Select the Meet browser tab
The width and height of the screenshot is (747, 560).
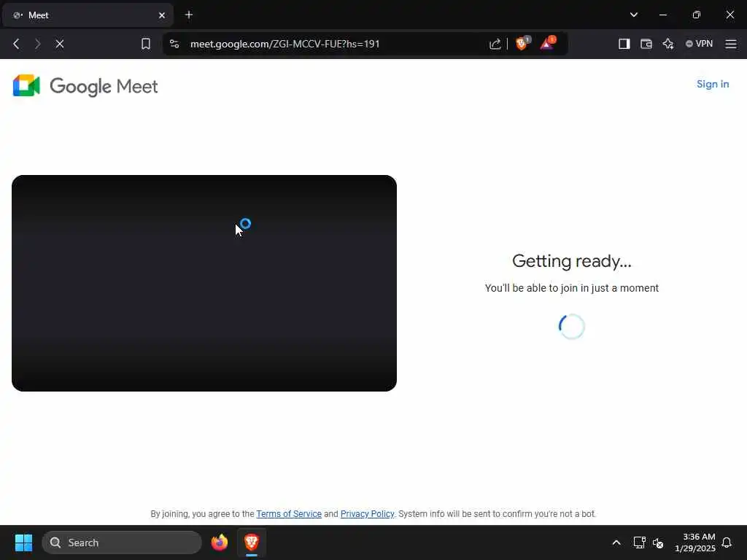click(88, 15)
